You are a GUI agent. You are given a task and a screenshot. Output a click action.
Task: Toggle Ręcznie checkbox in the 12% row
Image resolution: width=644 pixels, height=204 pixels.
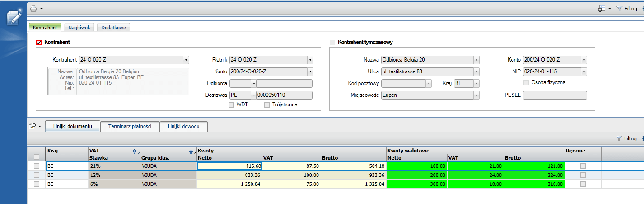[x=583, y=175]
